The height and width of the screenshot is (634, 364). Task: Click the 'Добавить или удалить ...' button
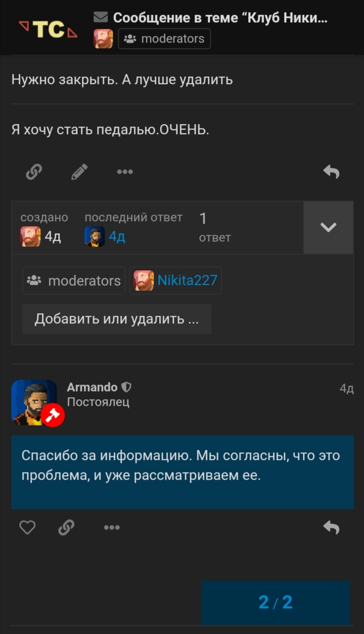point(117,319)
